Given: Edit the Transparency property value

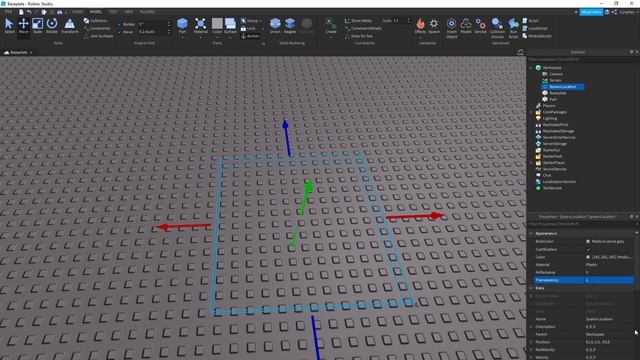Looking at the screenshot, I should [609, 280].
